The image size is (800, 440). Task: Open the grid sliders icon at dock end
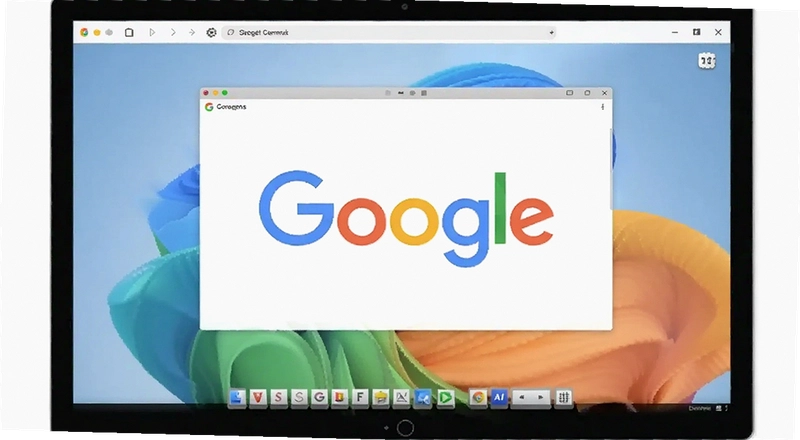(x=563, y=397)
